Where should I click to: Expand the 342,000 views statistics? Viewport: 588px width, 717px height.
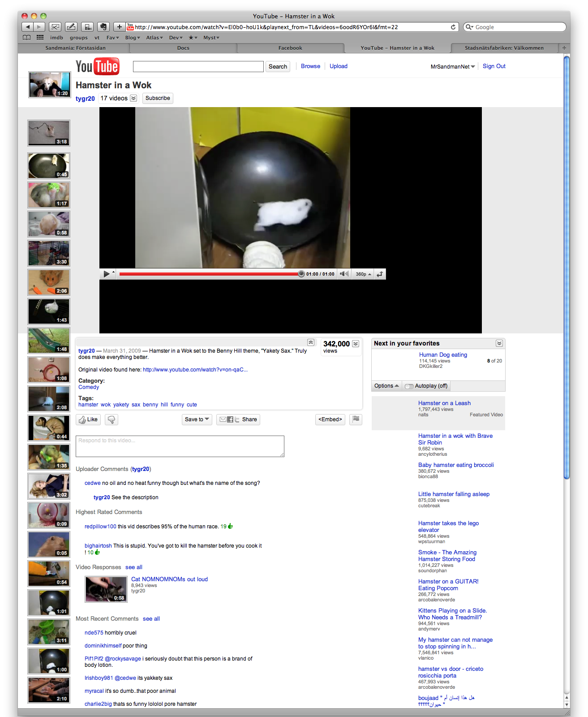[x=356, y=344]
